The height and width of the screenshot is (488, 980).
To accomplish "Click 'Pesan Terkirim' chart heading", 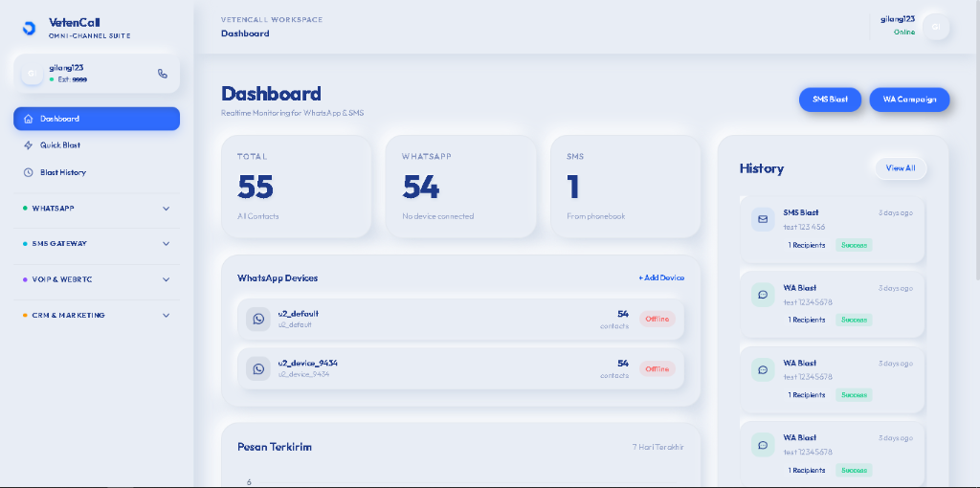I will [x=275, y=448].
